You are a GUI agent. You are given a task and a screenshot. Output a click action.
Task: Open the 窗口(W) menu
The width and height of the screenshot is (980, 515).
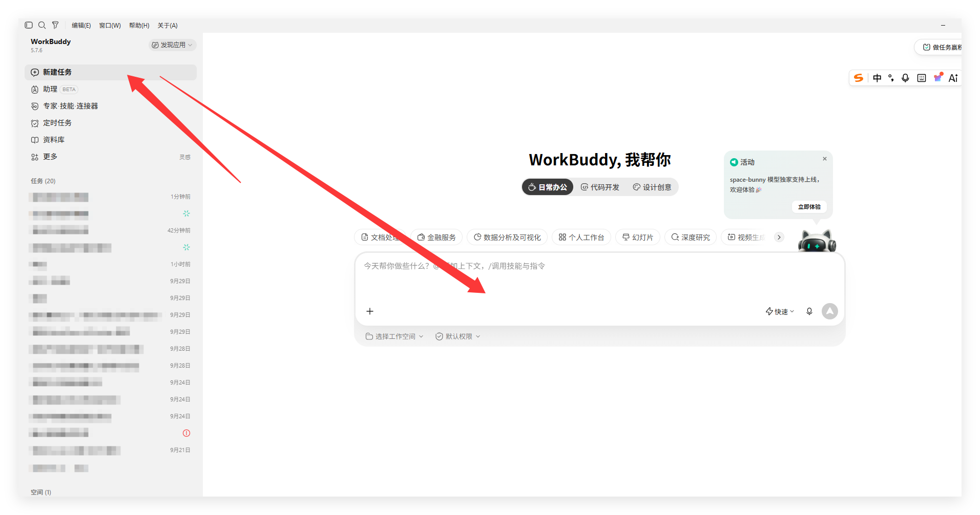[x=110, y=26]
